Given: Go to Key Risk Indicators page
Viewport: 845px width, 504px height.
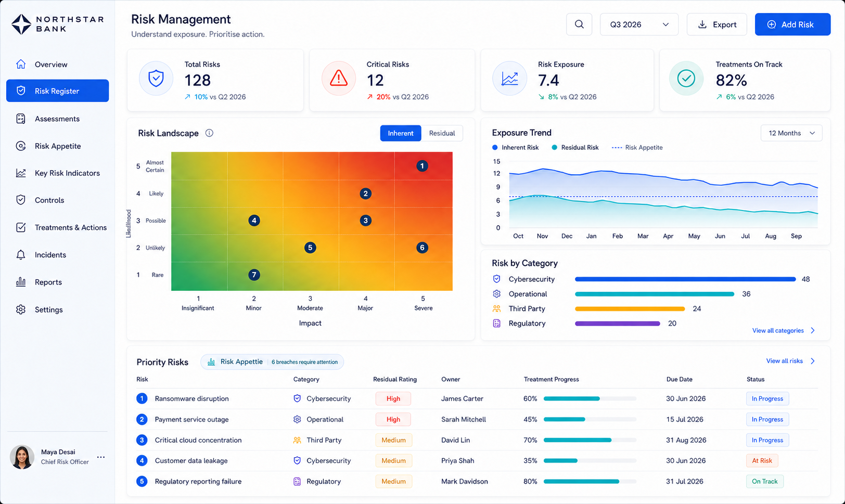Looking at the screenshot, I should [x=57, y=173].
